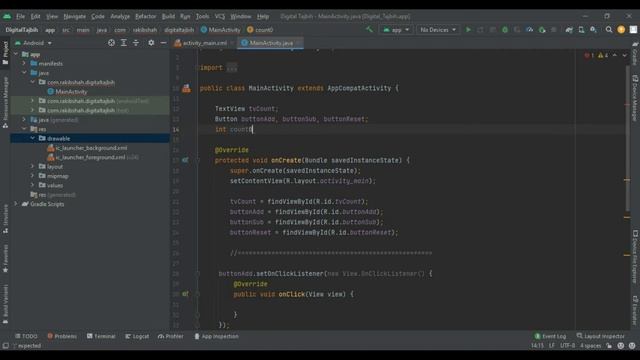Image resolution: width=640 pixels, height=360 pixels.
Task: Click the class gutter icon beside MainActivity declaration
Action: pos(186,88)
